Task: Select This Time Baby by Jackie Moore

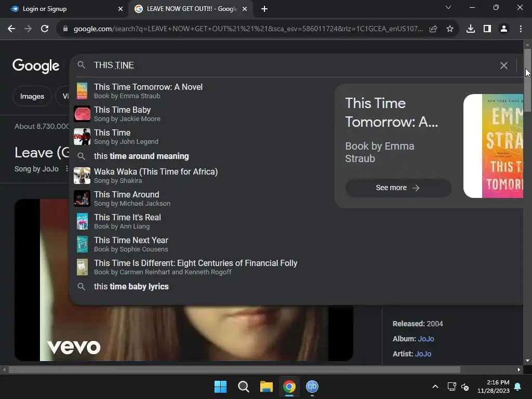Action: tap(204, 114)
